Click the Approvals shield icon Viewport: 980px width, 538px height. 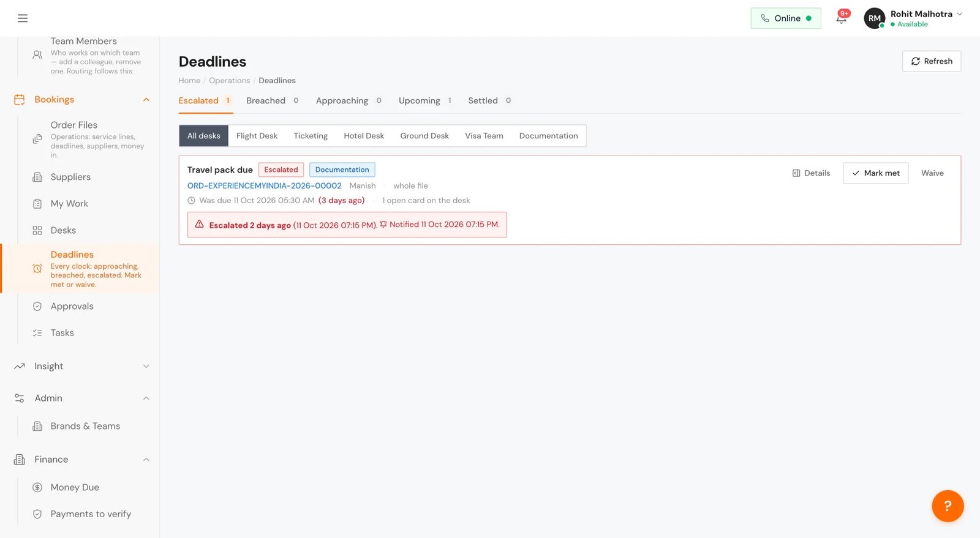pyautogui.click(x=37, y=306)
